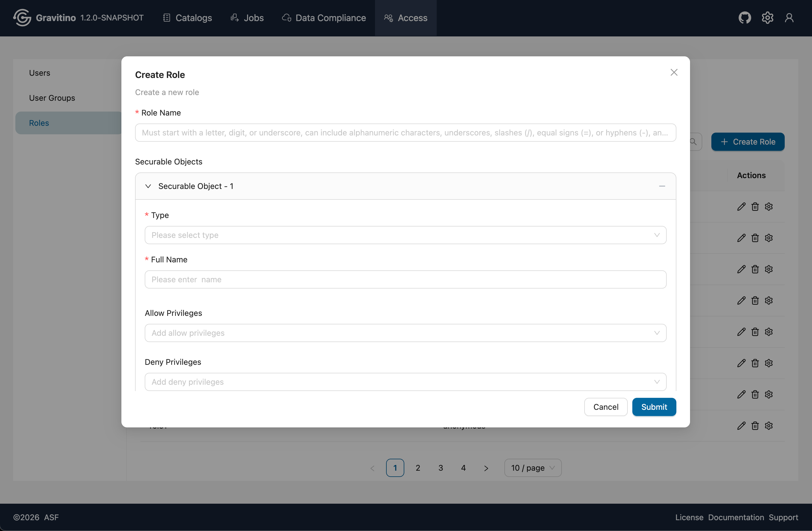Select User Groups in the sidebar
Viewport: 812px width, 531px height.
tap(52, 98)
